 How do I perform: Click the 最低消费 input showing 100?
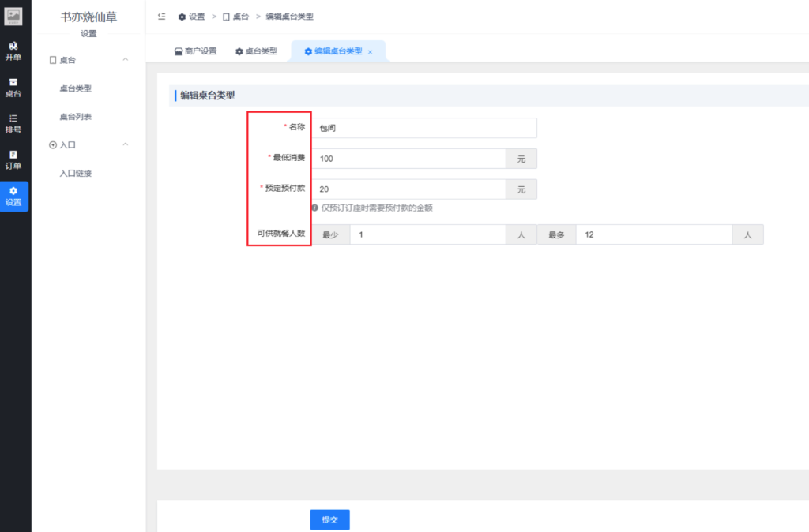[x=408, y=159]
